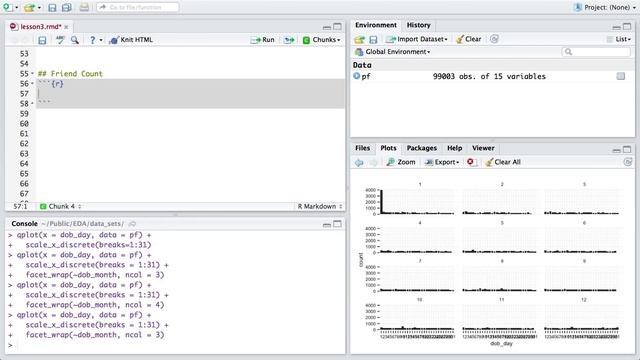View pf data with grid icon
640x360 pixels.
621,76
